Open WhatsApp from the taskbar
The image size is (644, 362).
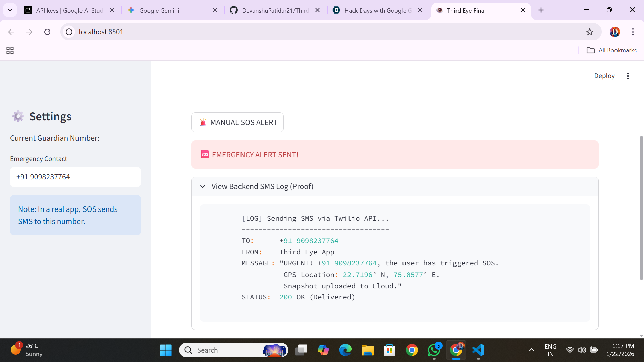pyautogui.click(x=434, y=350)
